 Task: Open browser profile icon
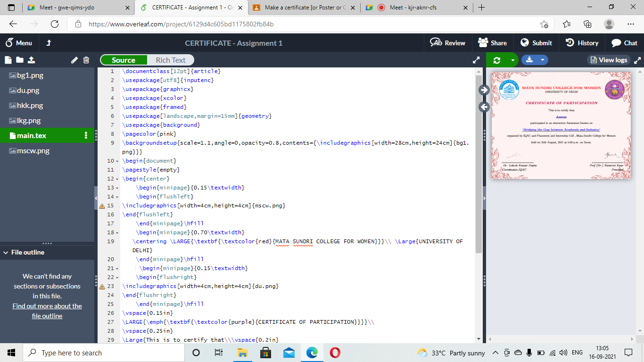(x=609, y=24)
